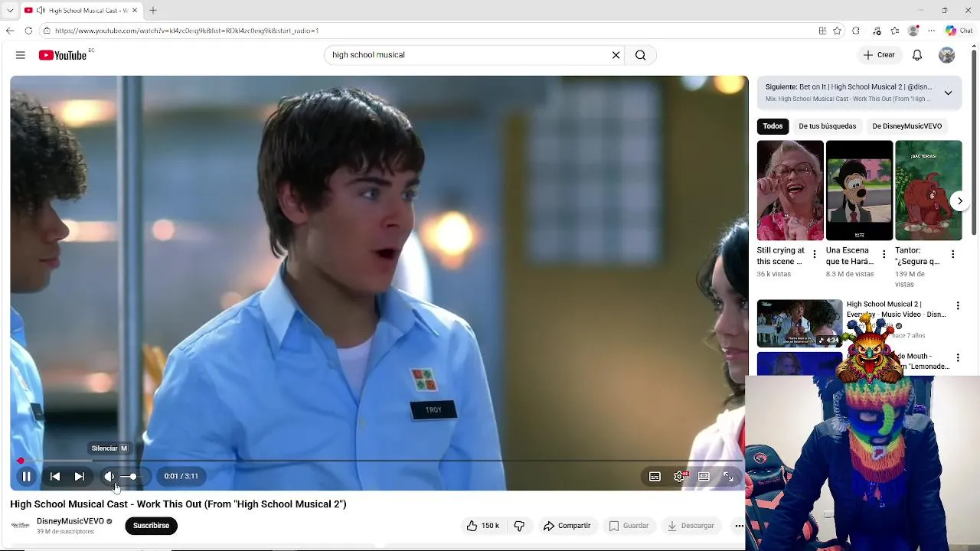Add page to favorites star
Viewport: 980px width, 551px height.
pyautogui.click(x=837, y=31)
